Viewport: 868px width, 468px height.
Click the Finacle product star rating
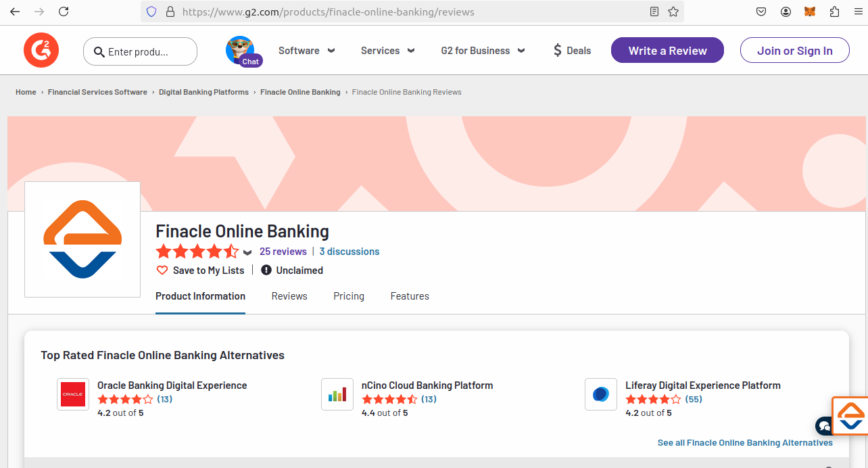coord(197,252)
